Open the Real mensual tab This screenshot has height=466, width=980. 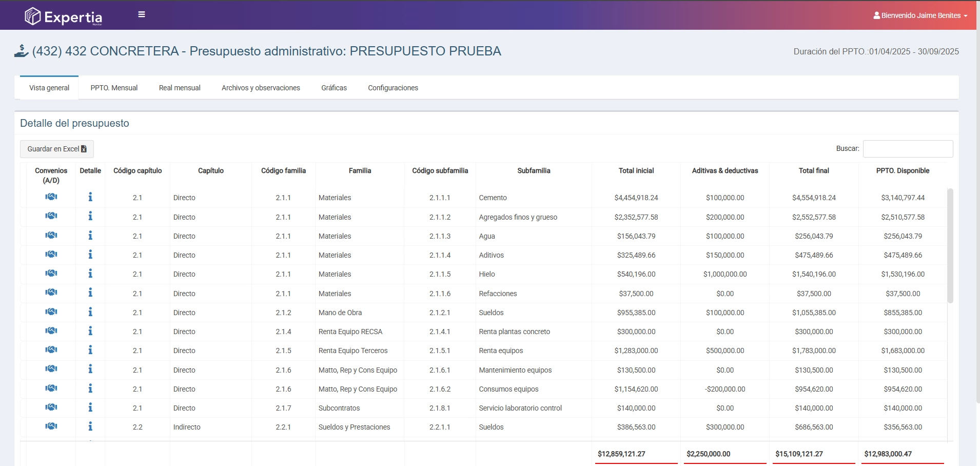[180, 88]
